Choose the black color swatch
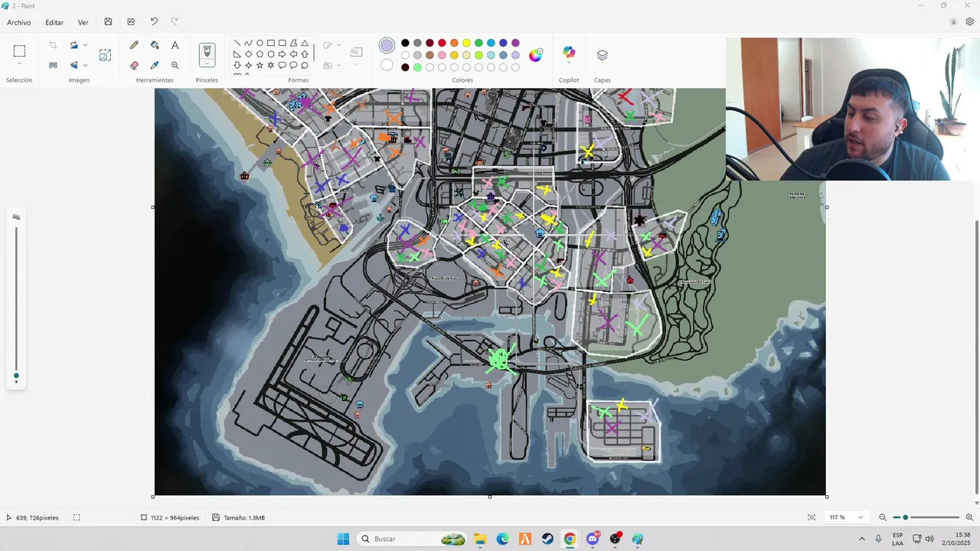 (x=405, y=43)
